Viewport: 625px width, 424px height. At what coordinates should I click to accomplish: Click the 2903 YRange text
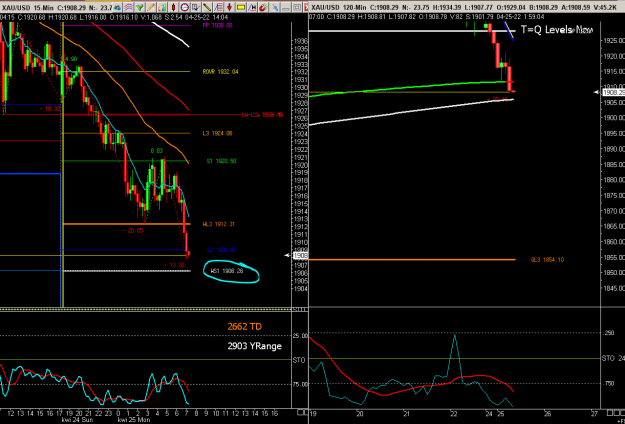pos(254,346)
